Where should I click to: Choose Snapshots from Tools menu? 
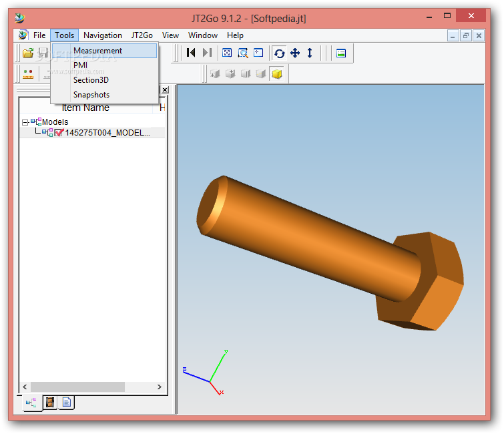click(104, 95)
